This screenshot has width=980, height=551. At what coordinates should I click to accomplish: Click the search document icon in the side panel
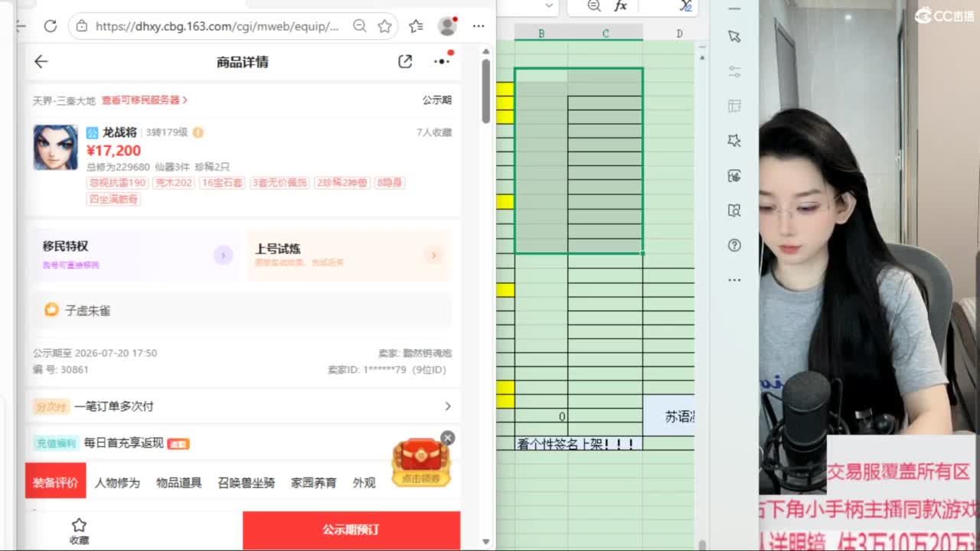click(734, 210)
